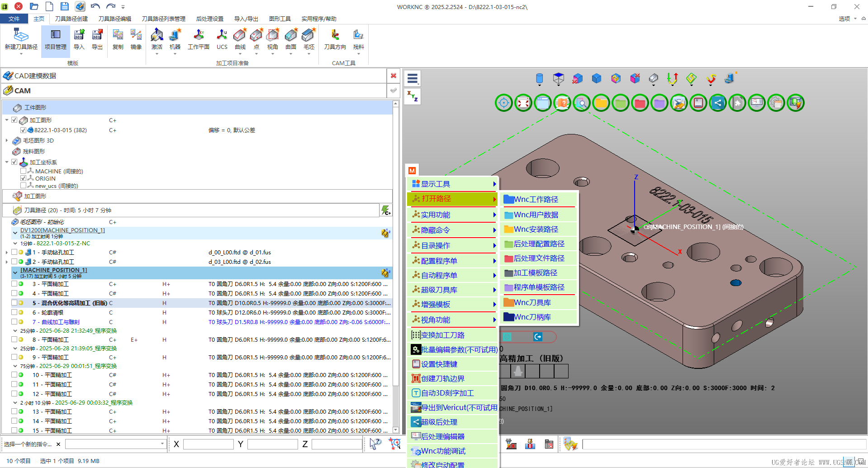Click the orange M icon above the menu
This screenshot has height=468, width=868.
click(412, 170)
